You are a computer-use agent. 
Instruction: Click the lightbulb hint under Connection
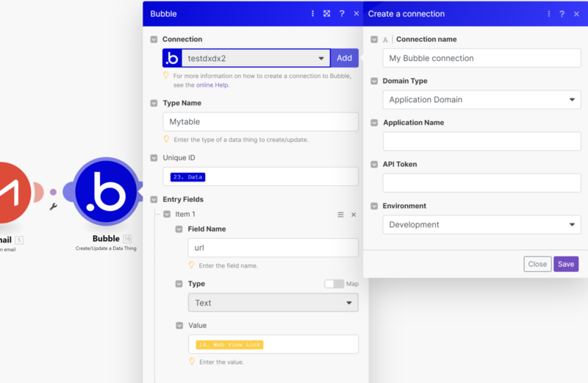pyautogui.click(x=166, y=76)
